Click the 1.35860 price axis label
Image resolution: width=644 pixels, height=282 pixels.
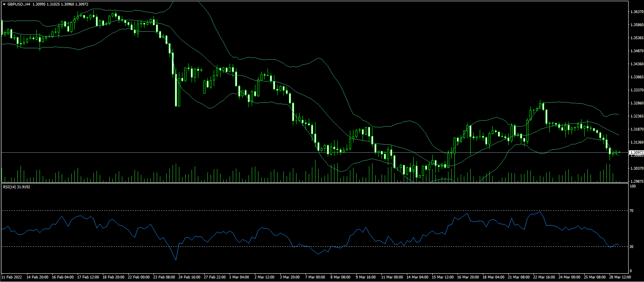pyautogui.click(x=636, y=25)
